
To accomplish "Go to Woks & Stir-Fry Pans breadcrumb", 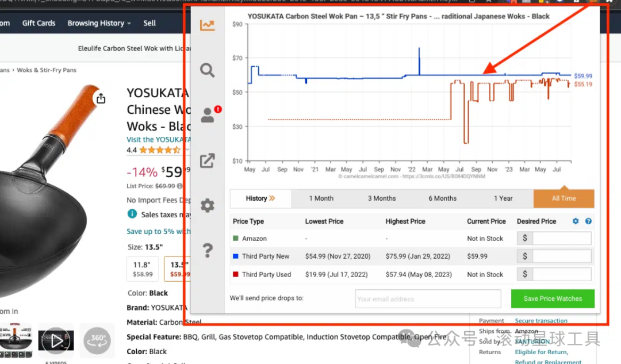I will (47, 70).
